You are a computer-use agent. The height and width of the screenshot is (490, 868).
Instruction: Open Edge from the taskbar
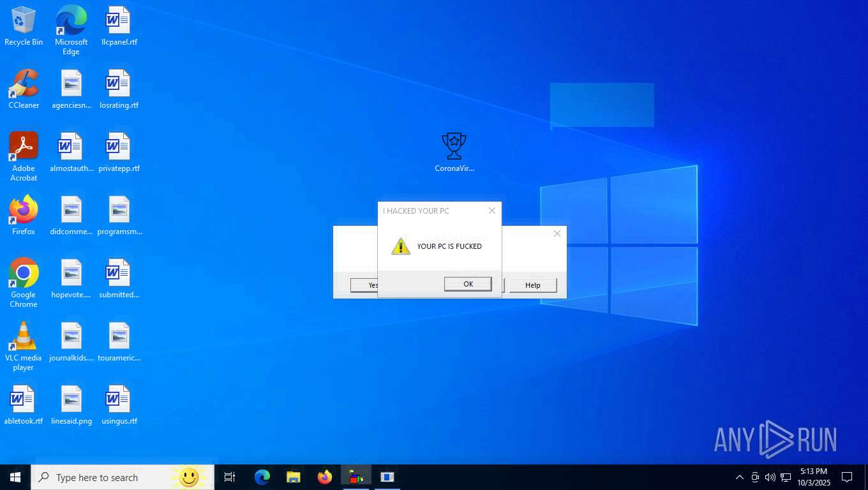click(262, 477)
